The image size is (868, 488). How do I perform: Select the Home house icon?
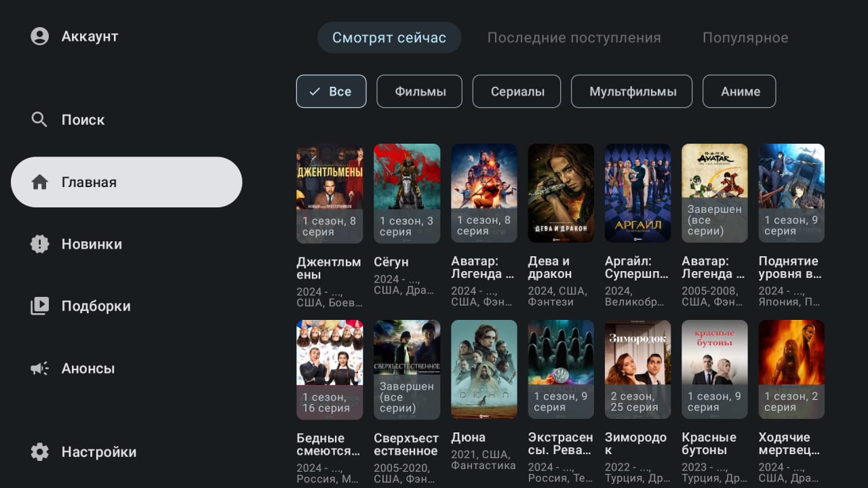(40, 182)
